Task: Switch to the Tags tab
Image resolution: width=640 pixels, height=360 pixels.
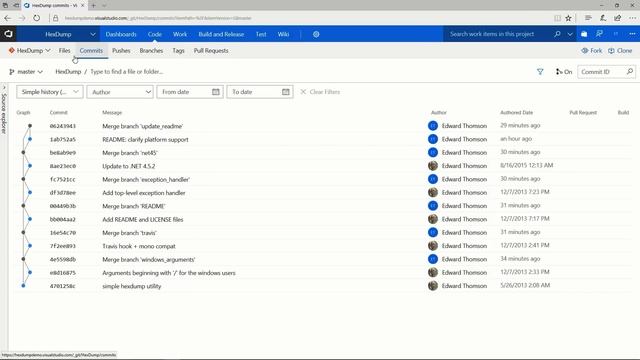Action: pyautogui.click(x=178, y=51)
